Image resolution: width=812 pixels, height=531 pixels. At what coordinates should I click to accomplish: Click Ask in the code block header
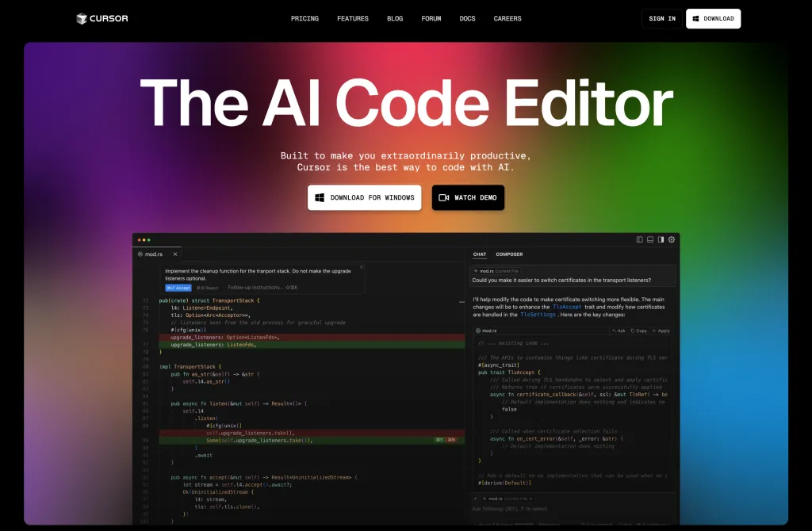tap(619, 330)
